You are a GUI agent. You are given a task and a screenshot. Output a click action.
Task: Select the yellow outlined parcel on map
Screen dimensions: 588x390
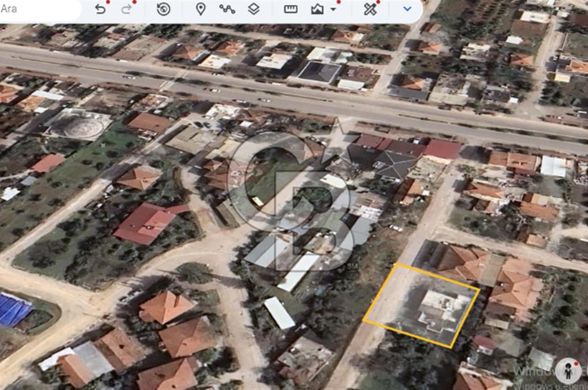[422, 305]
